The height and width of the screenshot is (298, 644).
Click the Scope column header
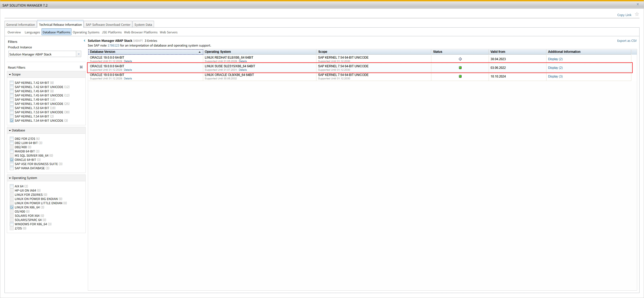[x=374, y=52]
